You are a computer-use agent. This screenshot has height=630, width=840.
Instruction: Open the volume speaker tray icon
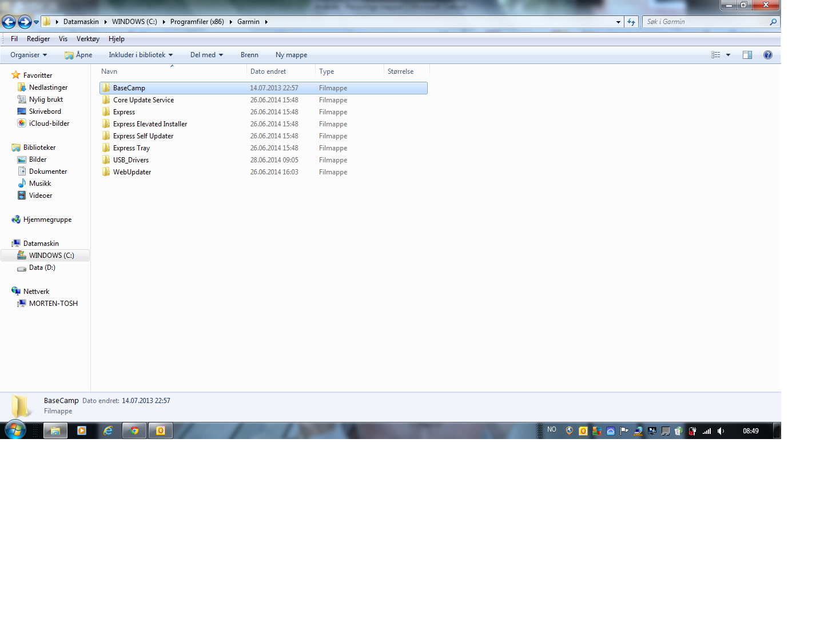pyautogui.click(x=720, y=431)
